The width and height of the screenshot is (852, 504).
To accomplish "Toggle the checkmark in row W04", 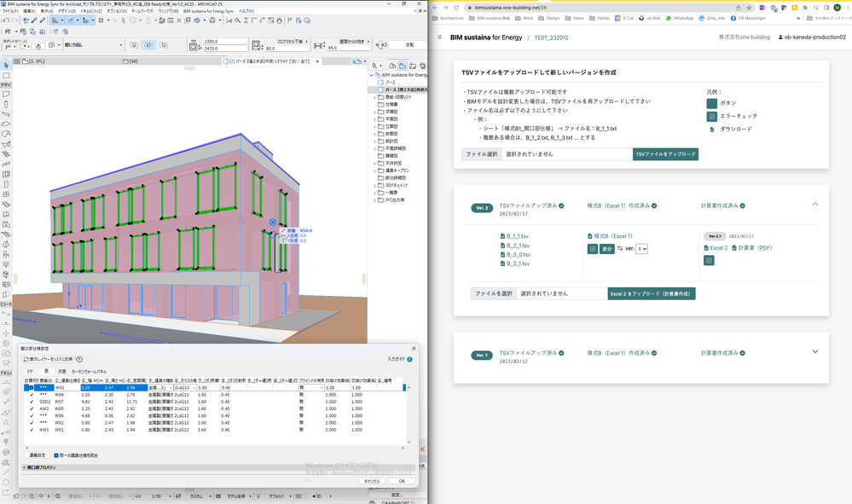I will click(x=32, y=395).
